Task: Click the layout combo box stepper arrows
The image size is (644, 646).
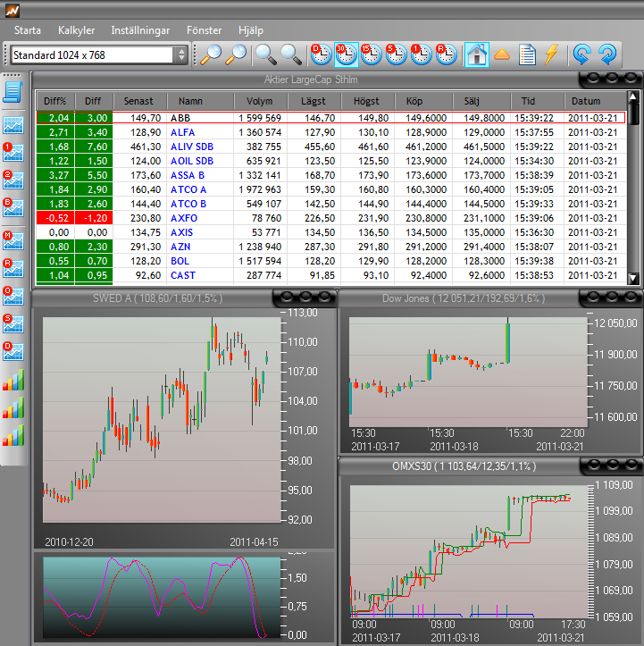Action: click(181, 55)
